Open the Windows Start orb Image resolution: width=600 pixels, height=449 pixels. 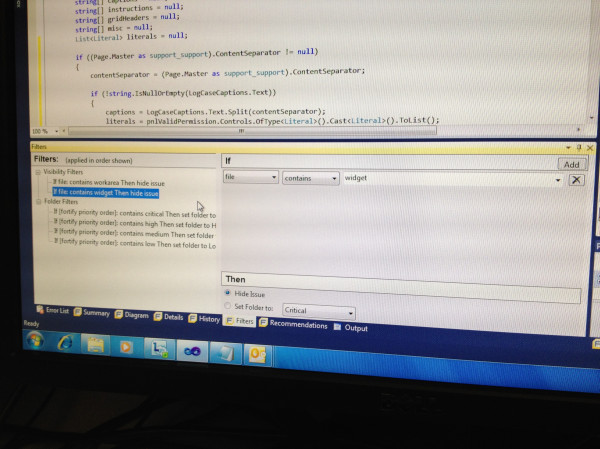[x=34, y=340]
